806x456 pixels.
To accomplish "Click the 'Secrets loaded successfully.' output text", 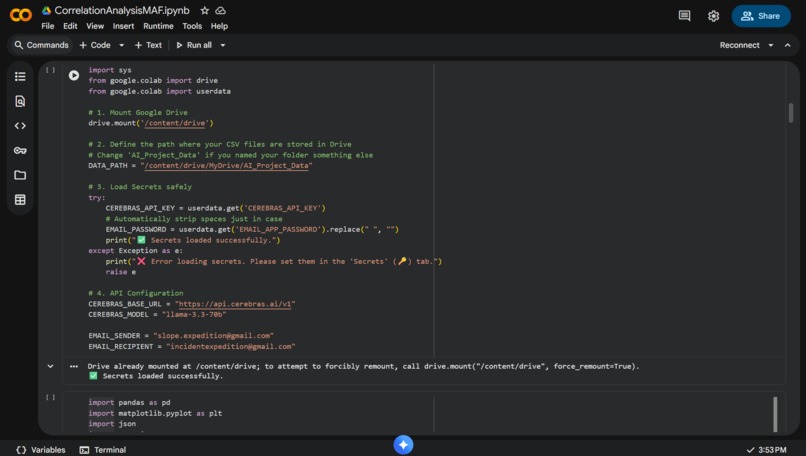I will (162, 376).
